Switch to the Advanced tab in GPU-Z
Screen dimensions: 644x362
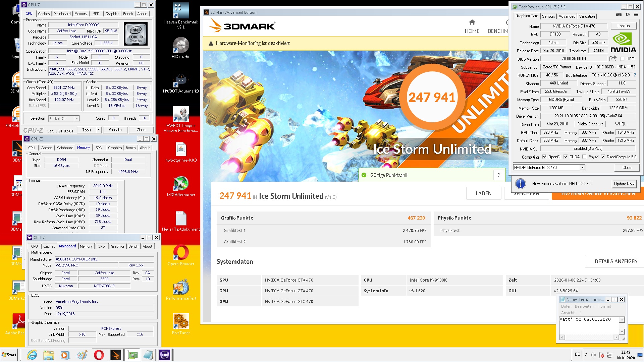[567, 16]
